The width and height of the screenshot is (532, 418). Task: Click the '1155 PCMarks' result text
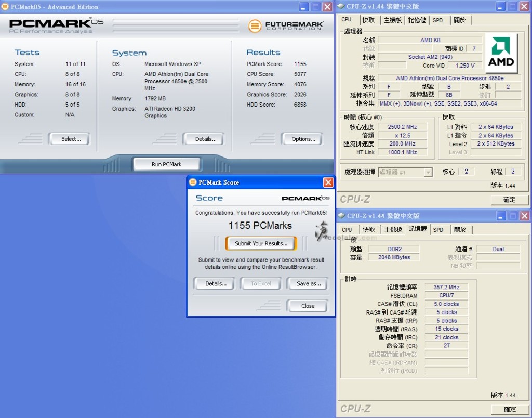tap(260, 226)
